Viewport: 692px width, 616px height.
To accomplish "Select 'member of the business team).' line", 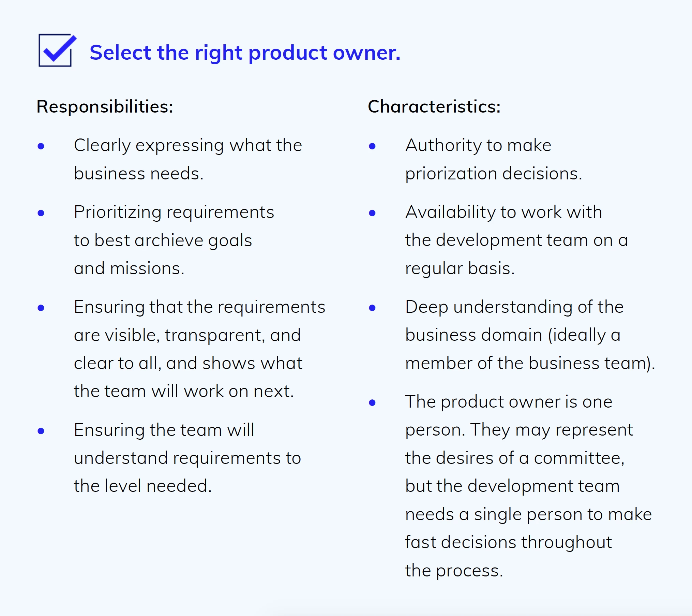I will click(x=530, y=363).
